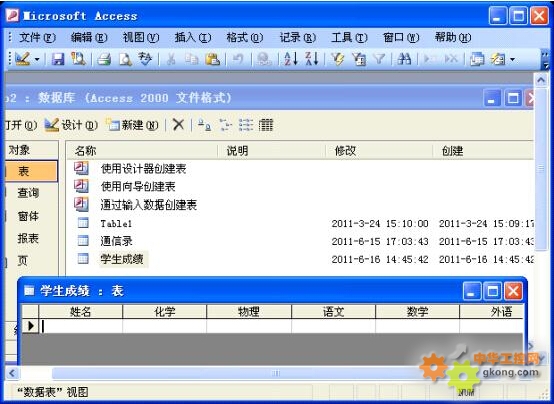
Task: Sort descending with the Z-A icon
Action: point(312,59)
